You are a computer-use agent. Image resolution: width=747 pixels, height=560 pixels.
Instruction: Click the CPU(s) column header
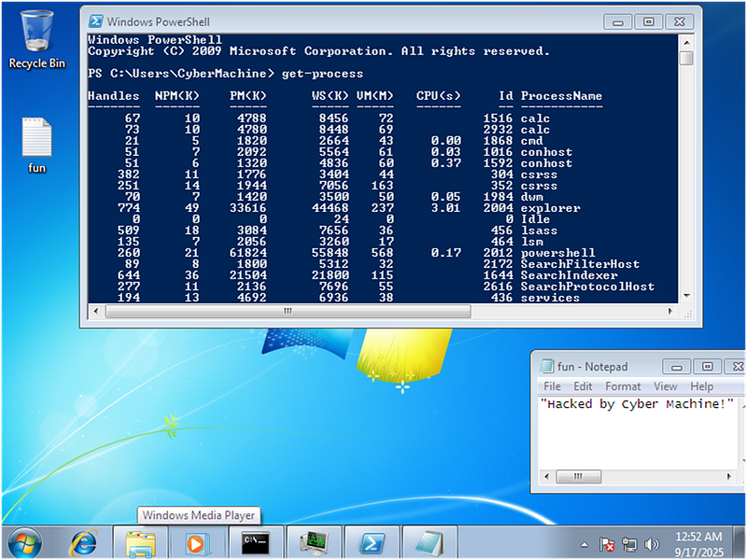tap(438, 96)
